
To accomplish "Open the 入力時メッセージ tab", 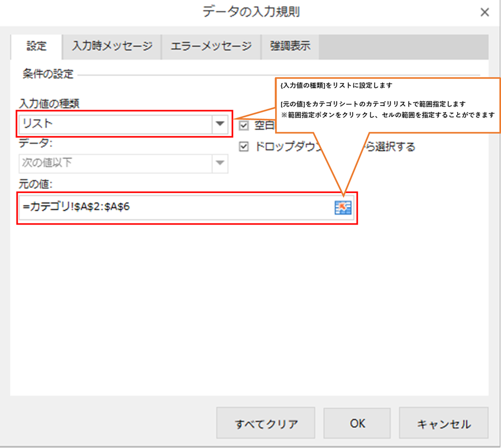I will tap(112, 47).
